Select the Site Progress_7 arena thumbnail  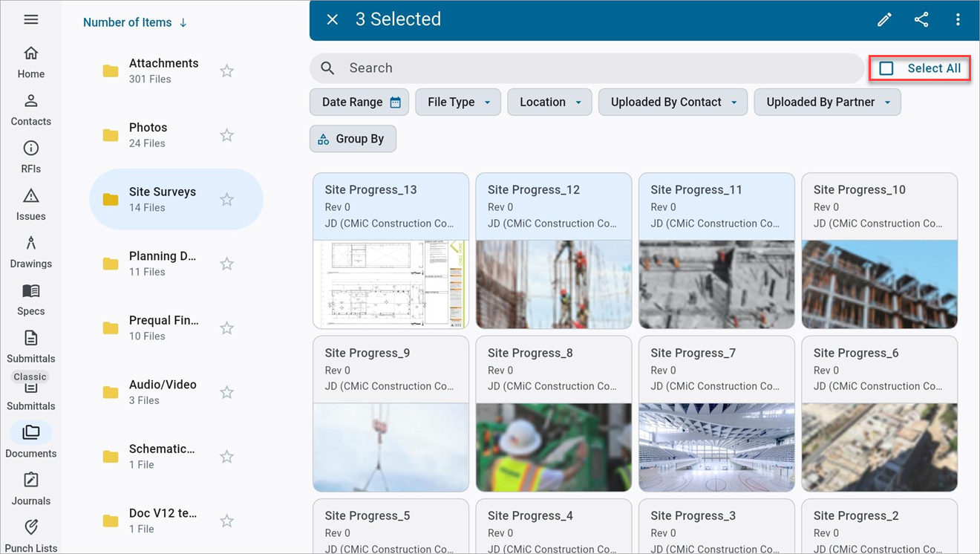[x=716, y=447]
